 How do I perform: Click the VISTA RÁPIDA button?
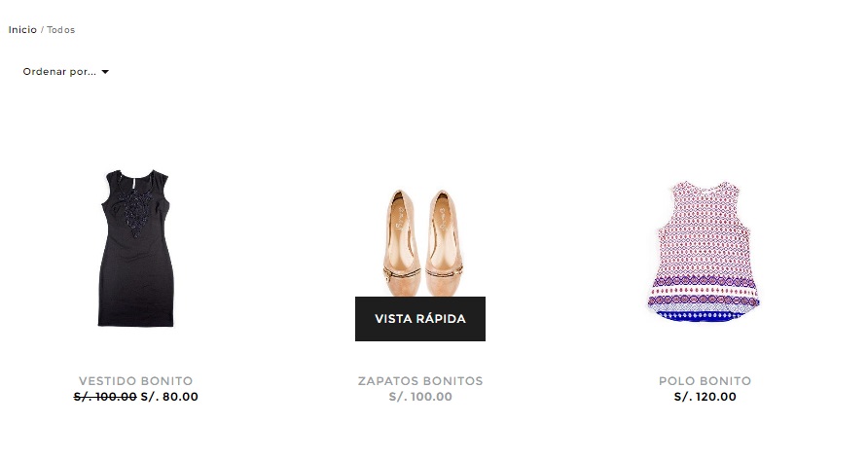[x=420, y=319]
